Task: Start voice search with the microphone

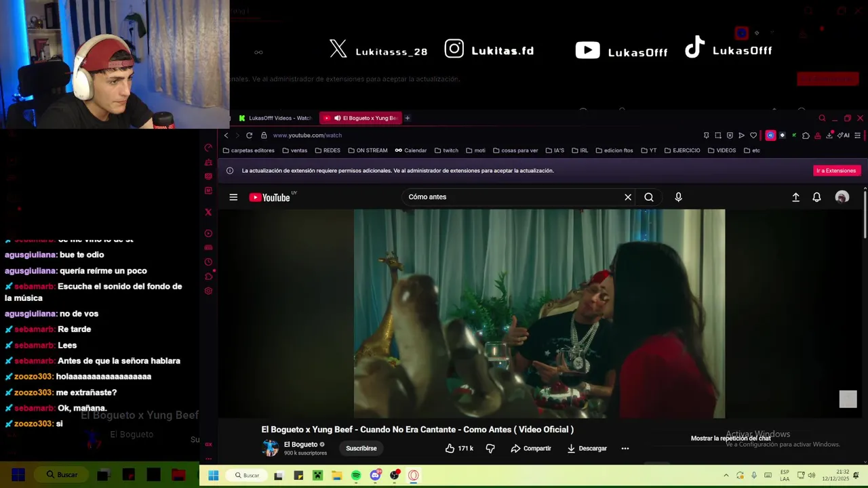Action: (678, 197)
